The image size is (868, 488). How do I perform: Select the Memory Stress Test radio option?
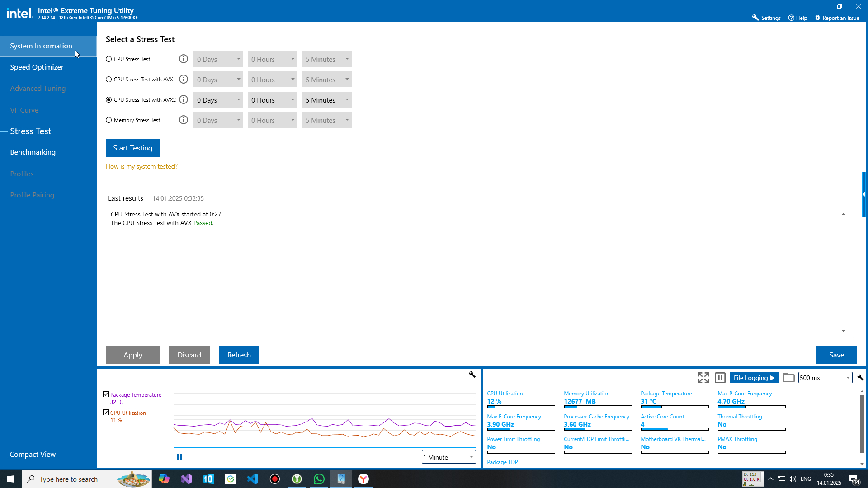click(x=109, y=120)
